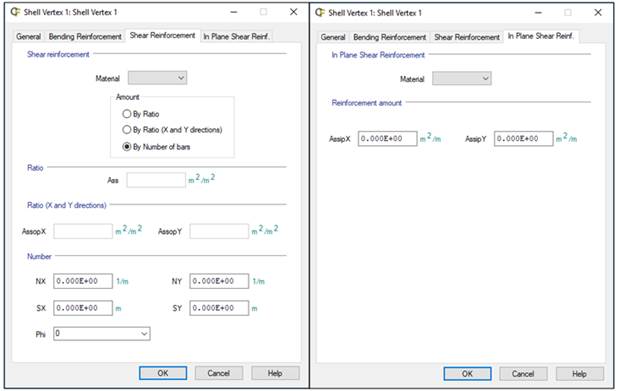Click the AssopY input field

pyautogui.click(x=219, y=231)
